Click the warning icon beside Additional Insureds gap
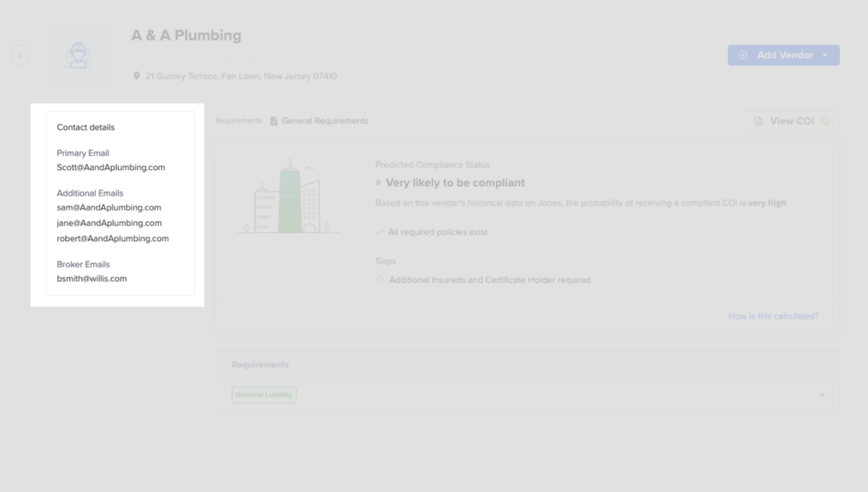Viewport: 868px width, 492px height. [380, 279]
